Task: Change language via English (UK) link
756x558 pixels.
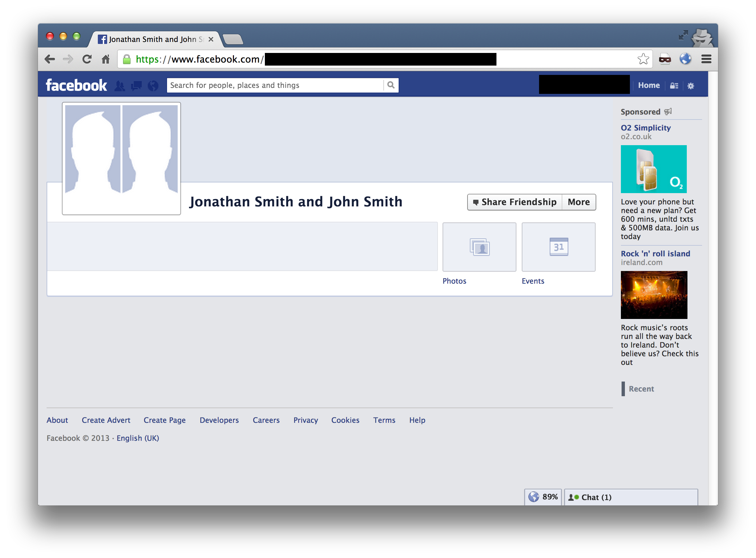Action: pos(138,438)
